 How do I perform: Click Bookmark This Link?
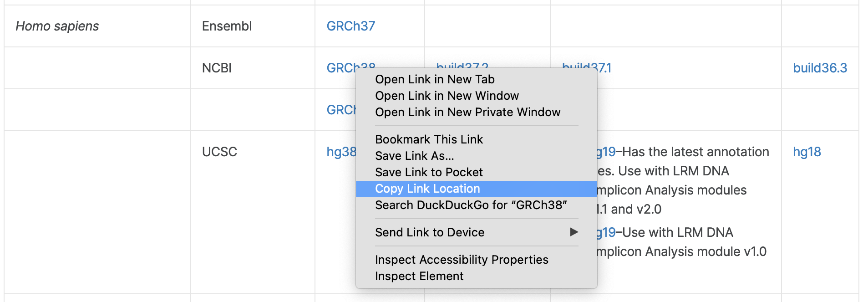click(x=429, y=139)
